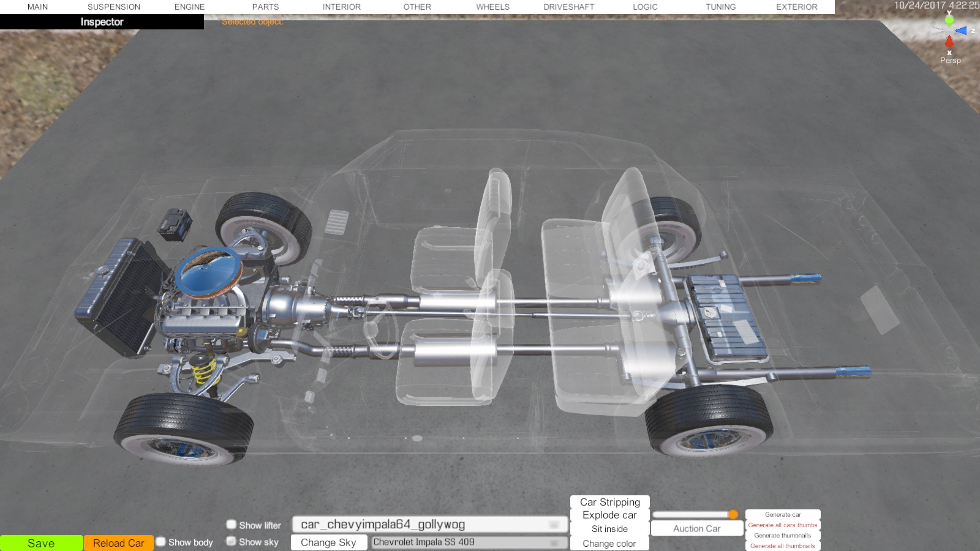Image resolution: width=980 pixels, height=551 pixels.
Task: Open the ENGINE menu
Action: (x=189, y=7)
